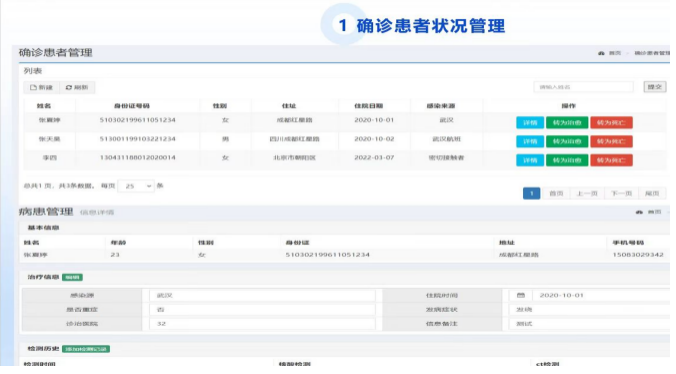Click the 是否重症 field containing 否
This screenshot has width=676, height=374.
coord(262,309)
